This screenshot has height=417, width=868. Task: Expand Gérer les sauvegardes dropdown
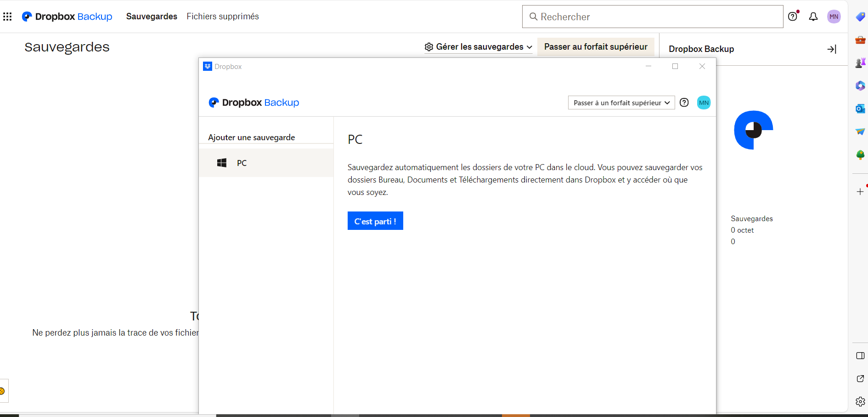pyautogui.click(x=478, y=47)
